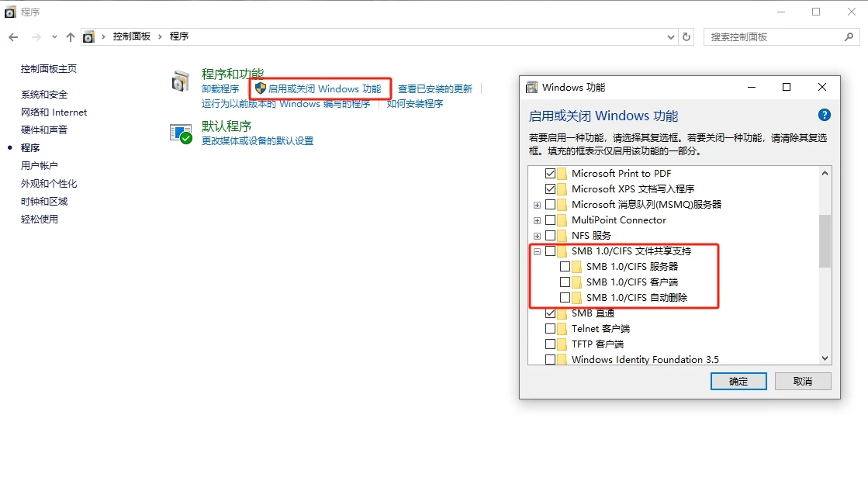
Task: Select 程序 category in sidebar
Action: click(x=30, y=148)
